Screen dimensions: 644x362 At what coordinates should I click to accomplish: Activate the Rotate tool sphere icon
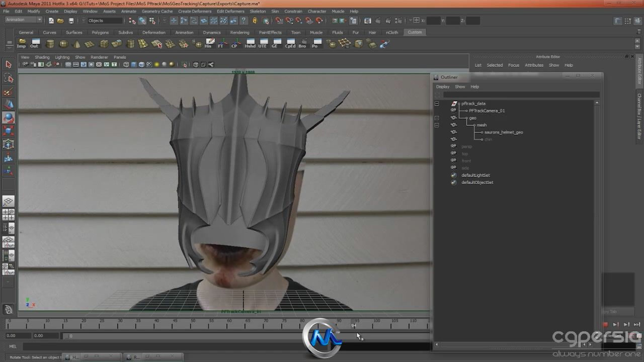point(9,118)
